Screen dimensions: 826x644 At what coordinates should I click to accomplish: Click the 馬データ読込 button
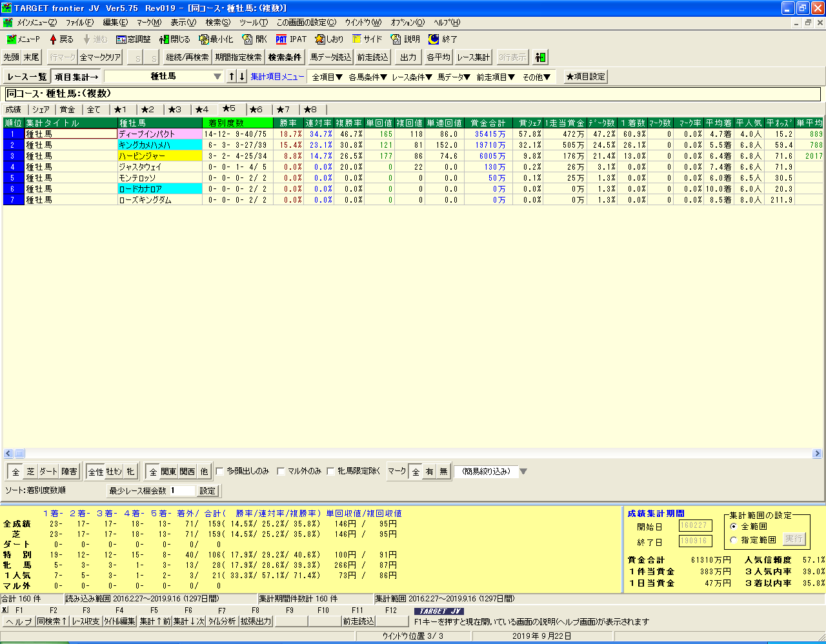(x=330, y=57)
